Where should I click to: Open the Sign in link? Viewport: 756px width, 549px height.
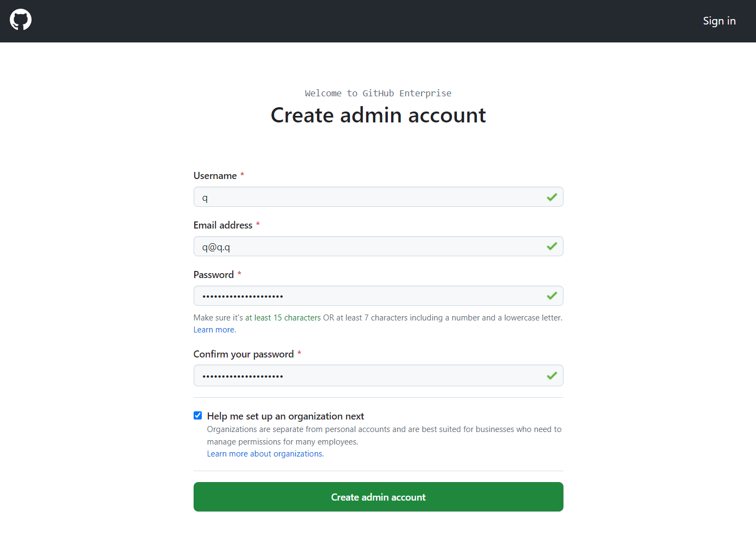point(719,21)
